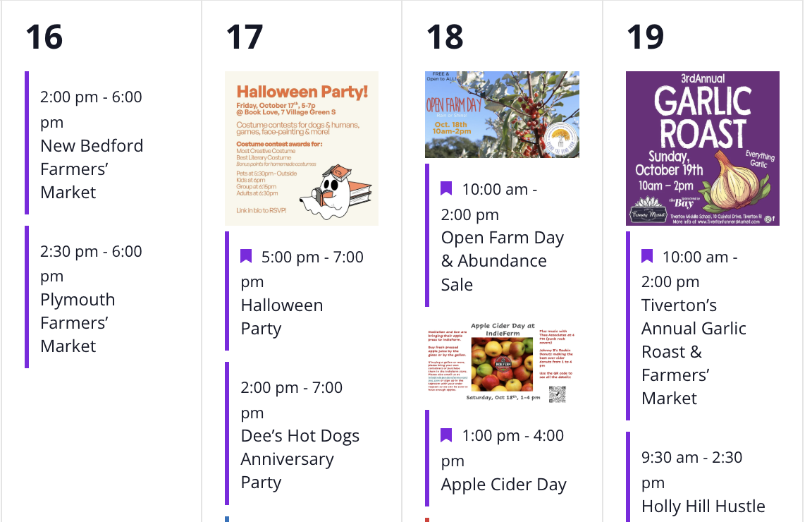The width and height of the screenshot is (812, 522).
Task: Click the bookmark icon beside Apple Cider Day time
Action: 446,435
